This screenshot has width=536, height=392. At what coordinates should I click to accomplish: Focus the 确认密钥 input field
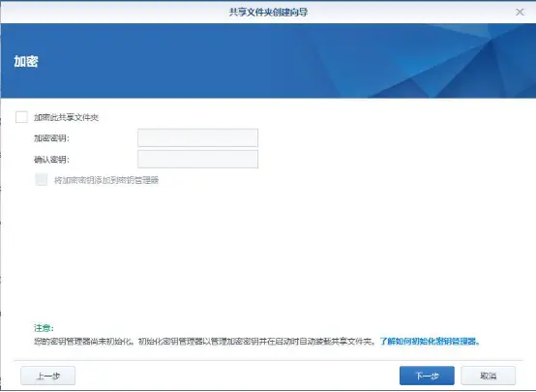tap(197, 159)
